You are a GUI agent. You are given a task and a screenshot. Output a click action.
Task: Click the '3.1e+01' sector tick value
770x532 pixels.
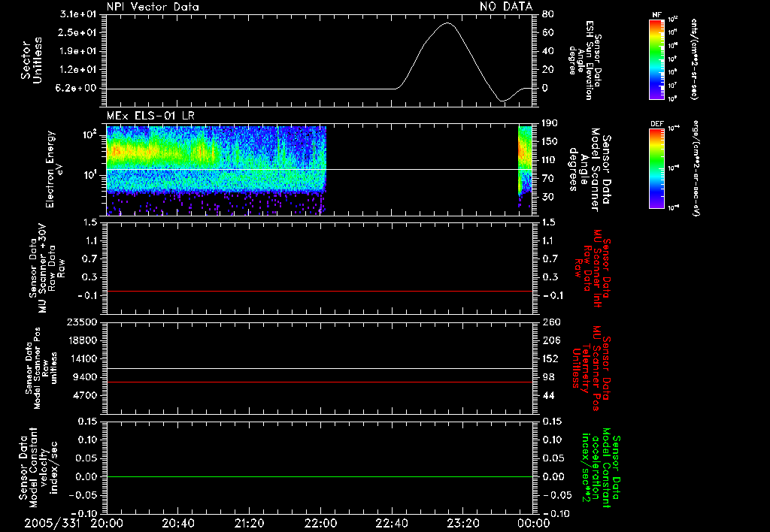pos(78,14)
